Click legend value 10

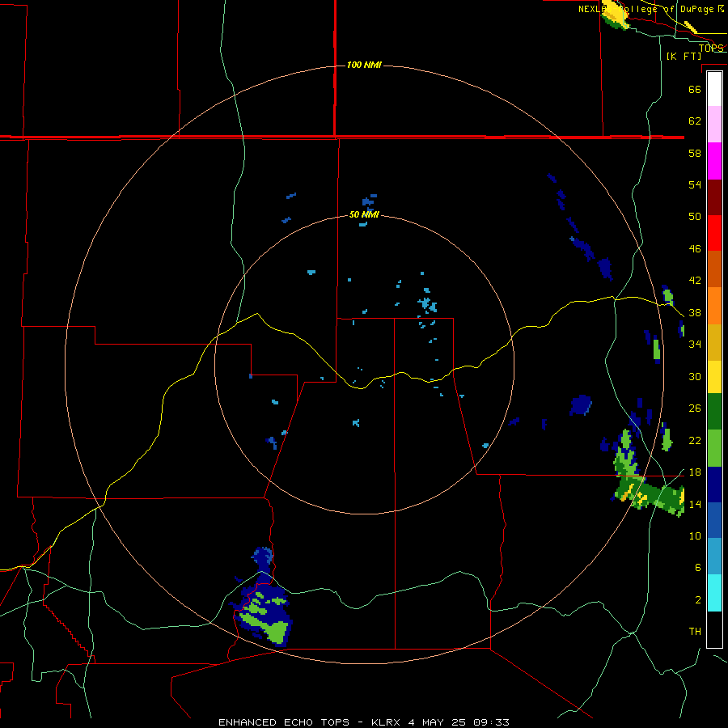695,536
